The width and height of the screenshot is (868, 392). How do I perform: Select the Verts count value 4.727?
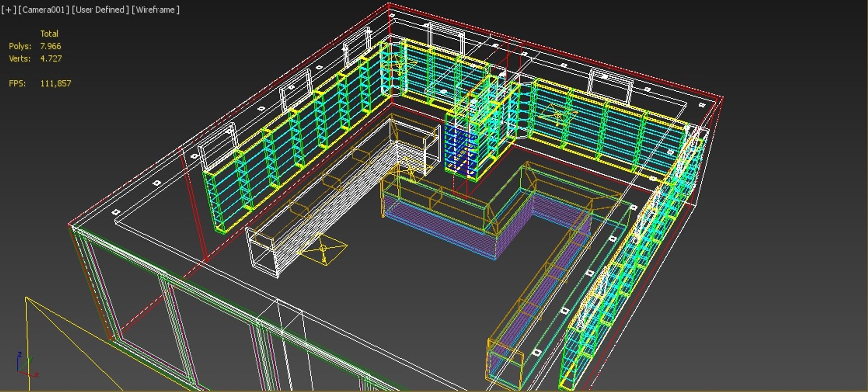click(51, 58)
